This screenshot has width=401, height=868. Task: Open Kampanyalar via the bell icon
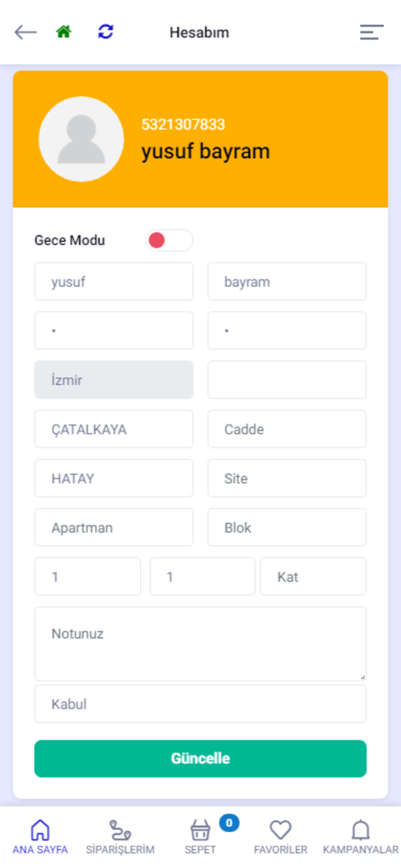coord(360,830)
